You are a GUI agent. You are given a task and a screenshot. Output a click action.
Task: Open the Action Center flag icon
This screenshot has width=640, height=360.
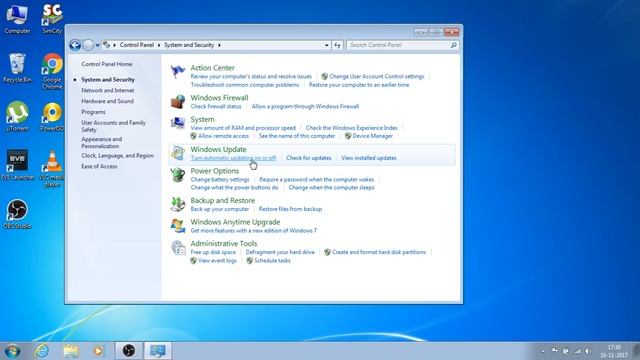click(x=178, y=72)
